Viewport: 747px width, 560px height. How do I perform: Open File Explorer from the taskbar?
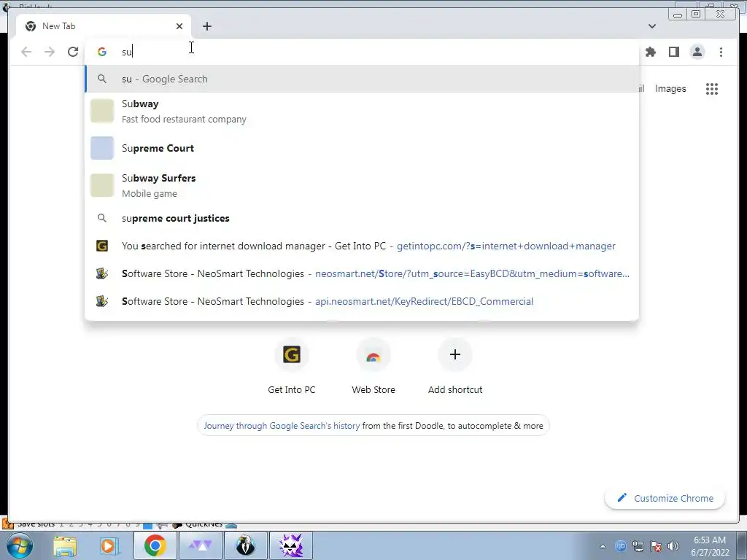[65, 545]
